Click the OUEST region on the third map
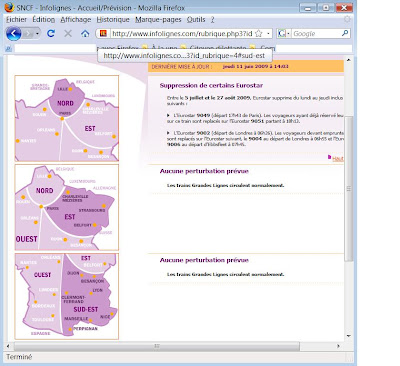 pos(42,275)
